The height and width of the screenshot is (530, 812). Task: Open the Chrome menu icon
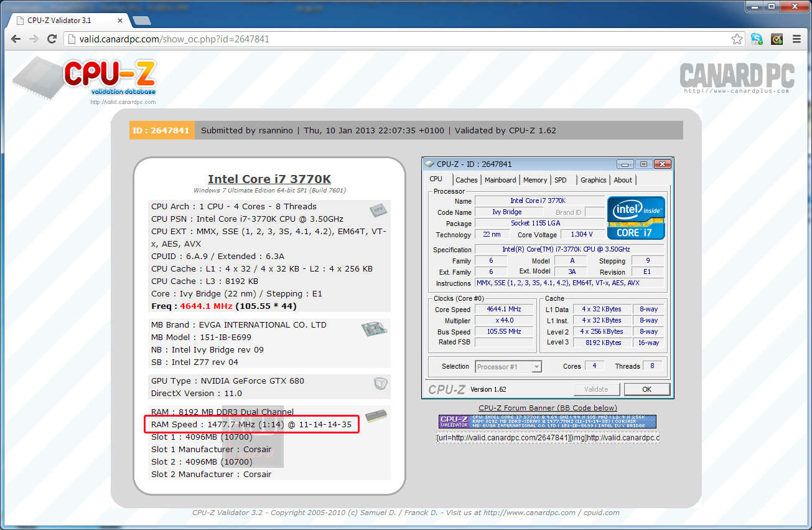(x=796, y=39)
